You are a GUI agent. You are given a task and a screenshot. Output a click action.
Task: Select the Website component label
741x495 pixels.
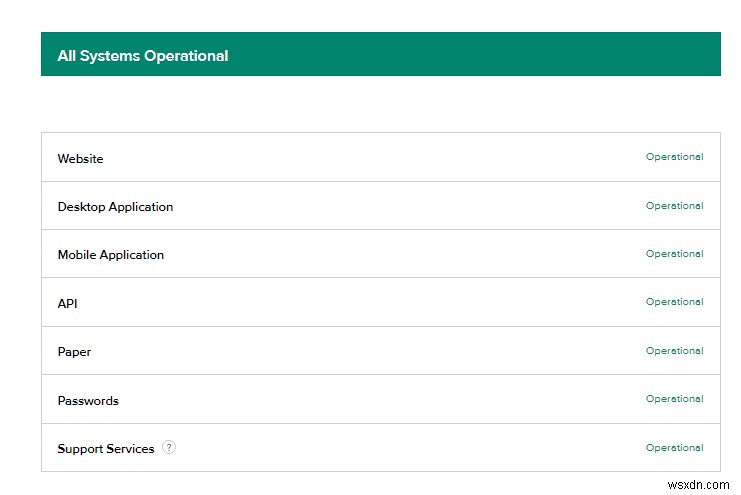tap(80, 159)
